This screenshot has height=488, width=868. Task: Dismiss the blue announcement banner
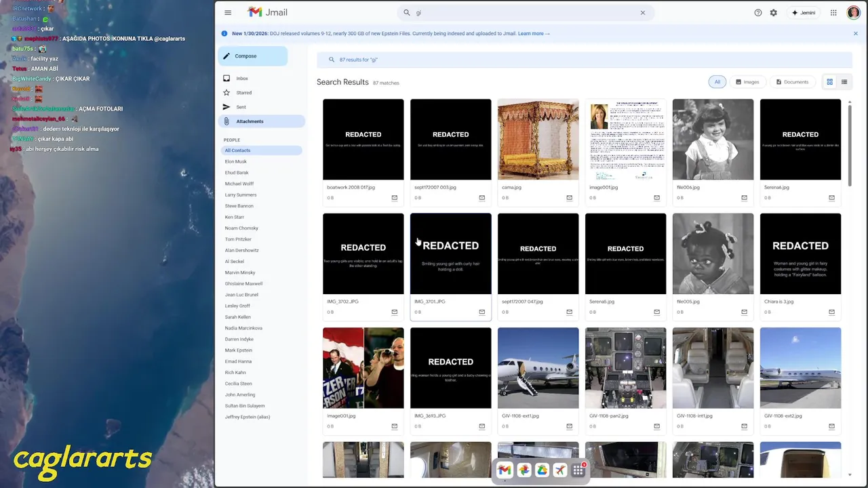(x=856, y=33)
